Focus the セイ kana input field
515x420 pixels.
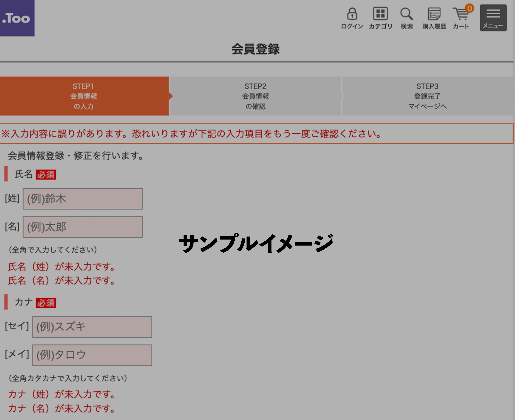click(x=92, y=327)
